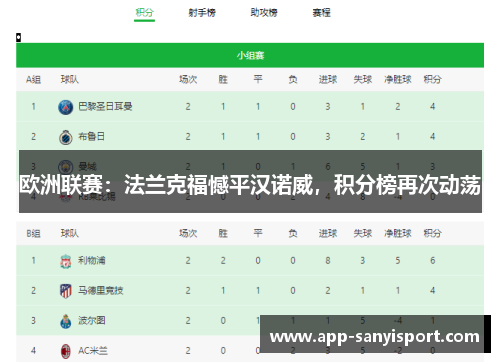
Task: Open team 利物浦
Action: point(91,260)
